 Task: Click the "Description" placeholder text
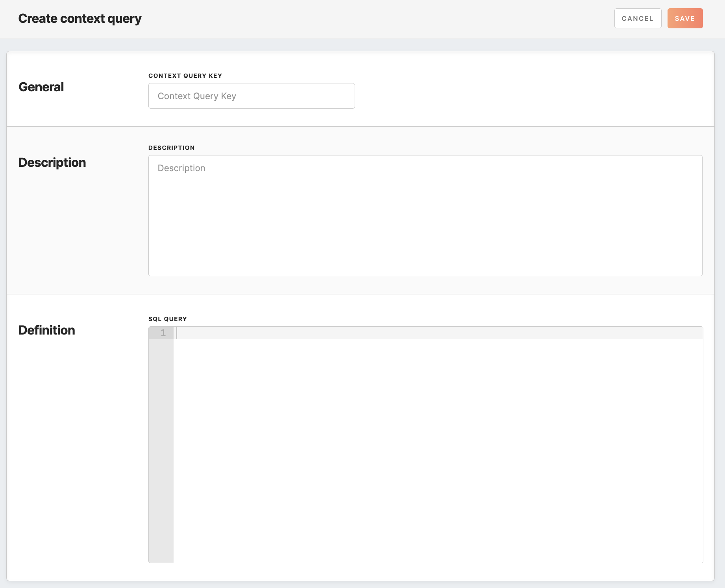[181, 168]
